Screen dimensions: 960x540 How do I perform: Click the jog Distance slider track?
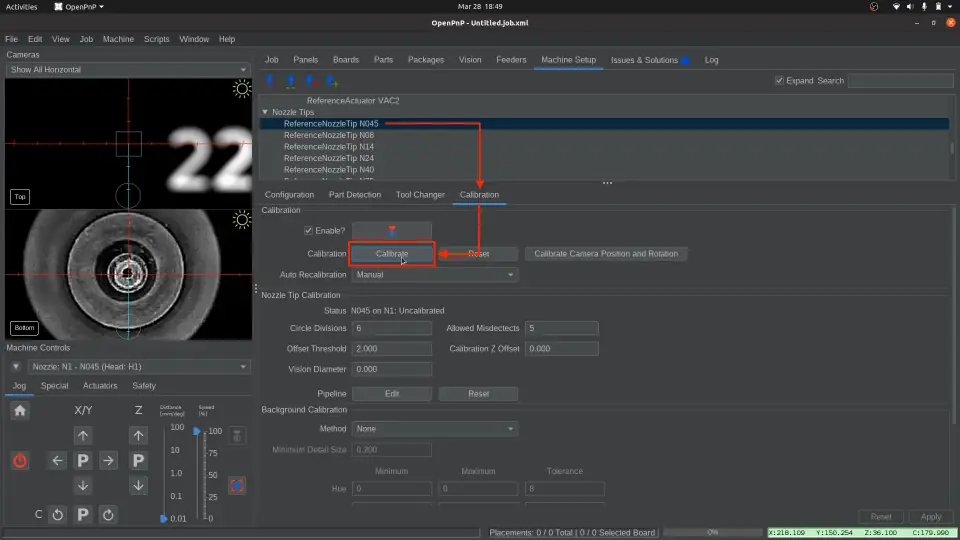pyautogui.click(x=164, y=475)
